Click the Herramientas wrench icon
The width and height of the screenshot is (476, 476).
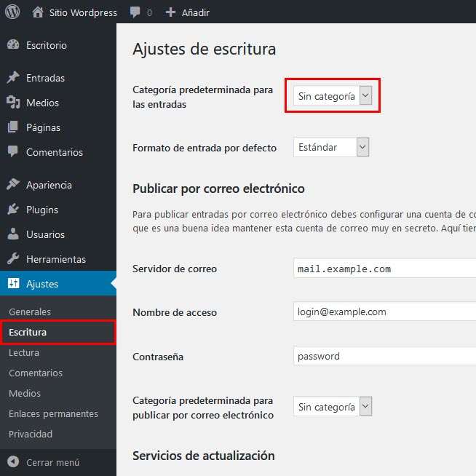pyautogui.click(x=13, y=258)
